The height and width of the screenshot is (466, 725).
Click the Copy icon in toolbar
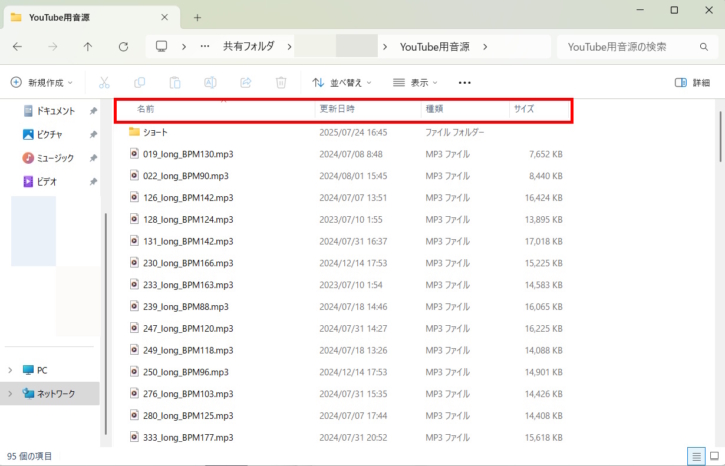(x=139, y=83)
